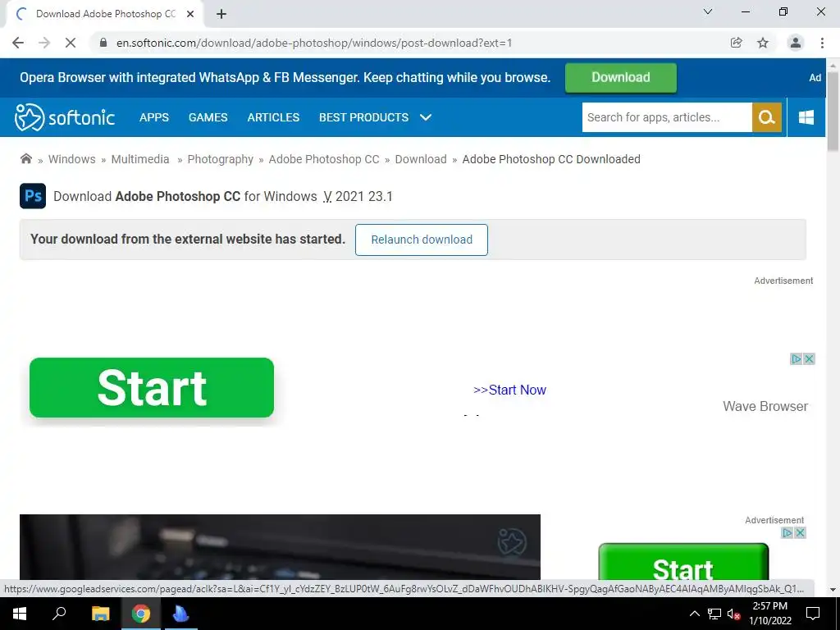Click the dark video thumbnail

pos(280,547)
